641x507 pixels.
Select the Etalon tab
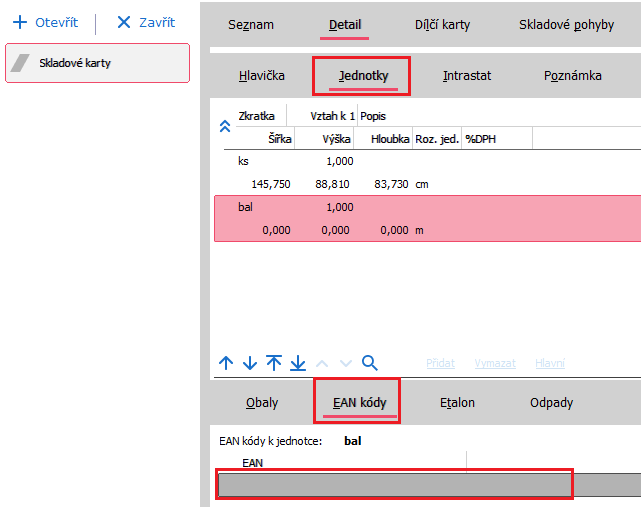(x=457, y=403)
